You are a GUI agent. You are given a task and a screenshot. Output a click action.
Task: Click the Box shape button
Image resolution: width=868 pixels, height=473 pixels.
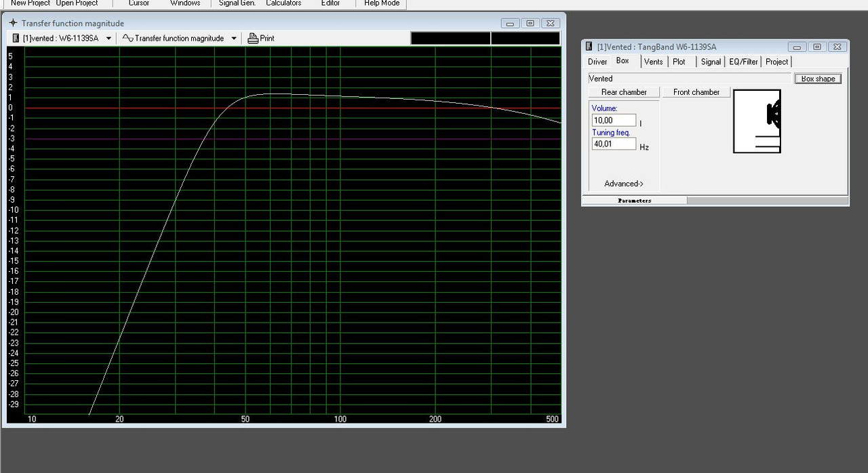(818, 79)
